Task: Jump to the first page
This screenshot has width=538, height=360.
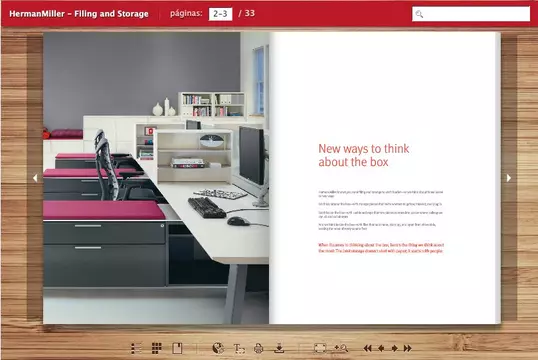Action: point(367,348)
